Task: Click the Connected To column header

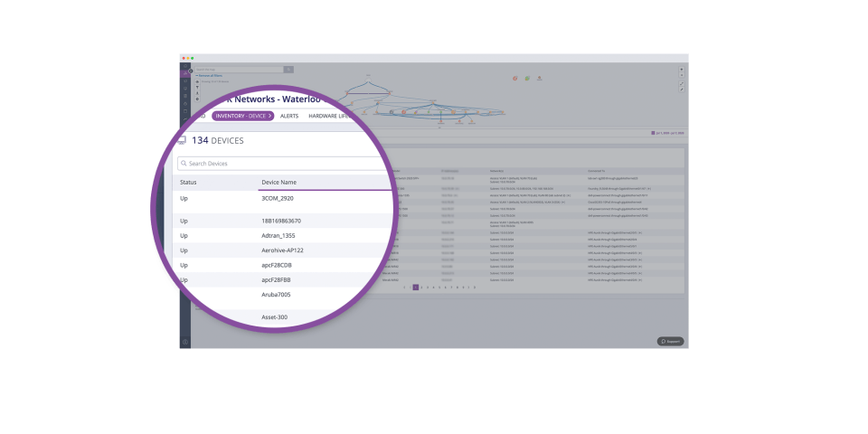Action: pos(596,171)
